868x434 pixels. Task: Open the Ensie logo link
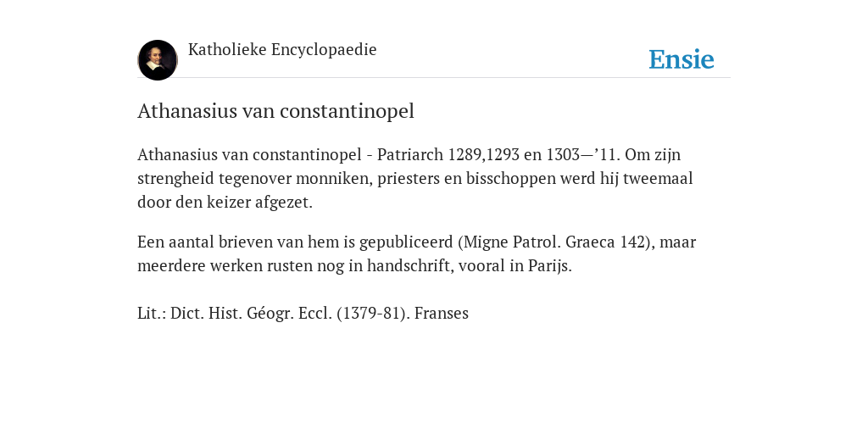pos(682,59)
